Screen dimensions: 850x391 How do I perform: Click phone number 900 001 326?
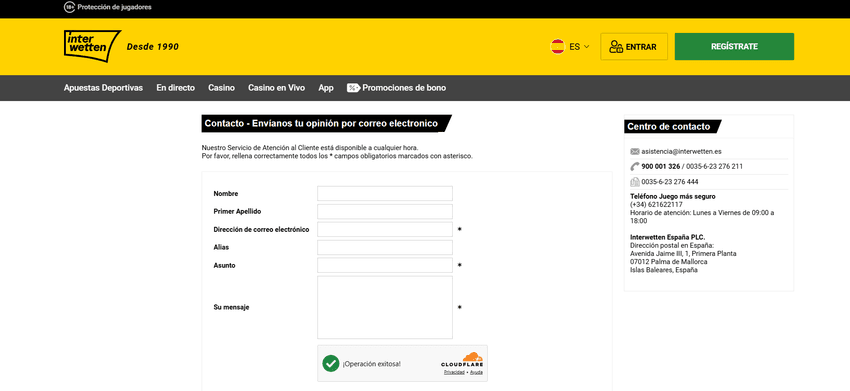point(661,166)
